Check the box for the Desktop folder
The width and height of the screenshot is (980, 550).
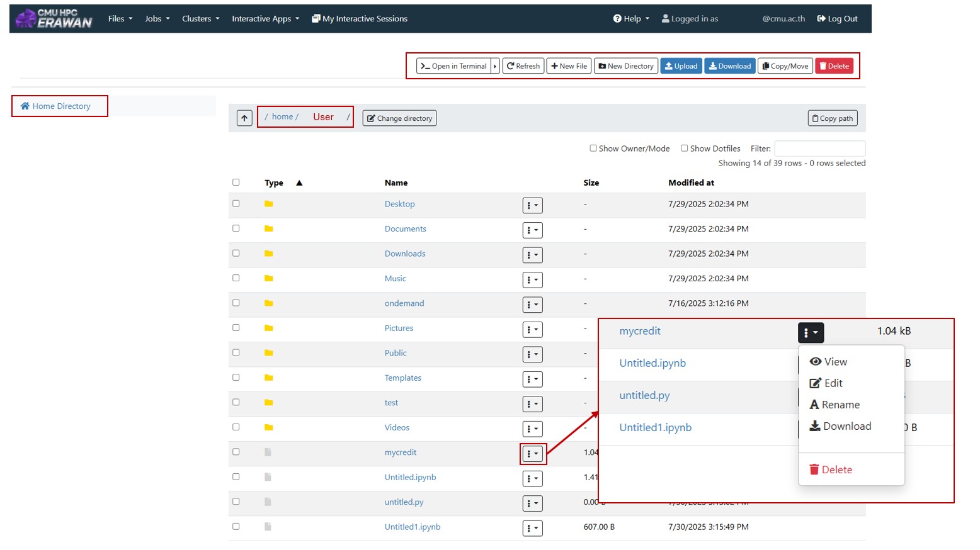[236, 204]
